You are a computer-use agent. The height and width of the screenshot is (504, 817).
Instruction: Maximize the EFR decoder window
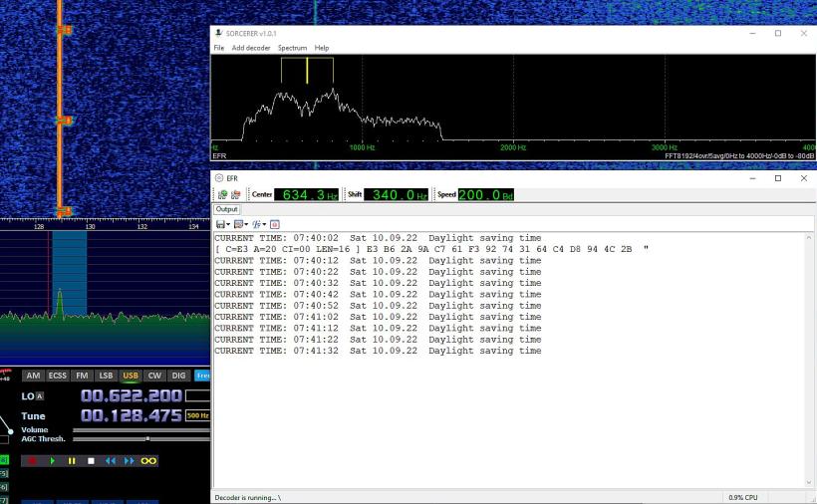[x=778, y=178]
